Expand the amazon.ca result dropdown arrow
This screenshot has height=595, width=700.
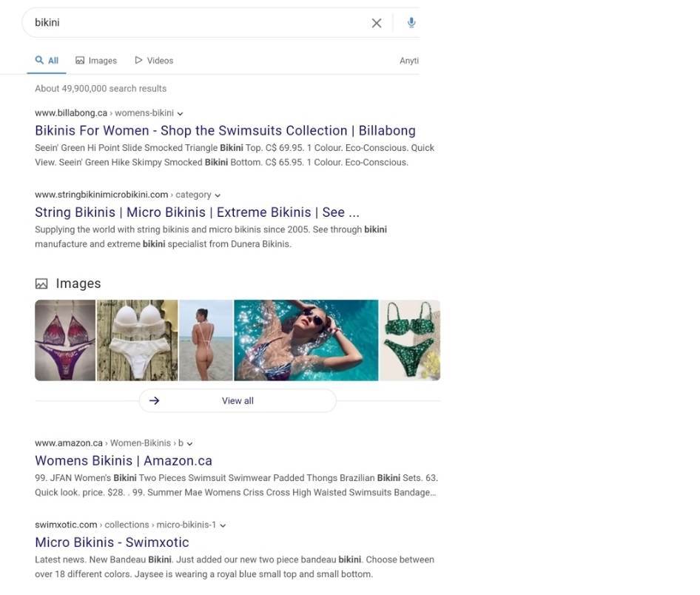tap(189, 444)
